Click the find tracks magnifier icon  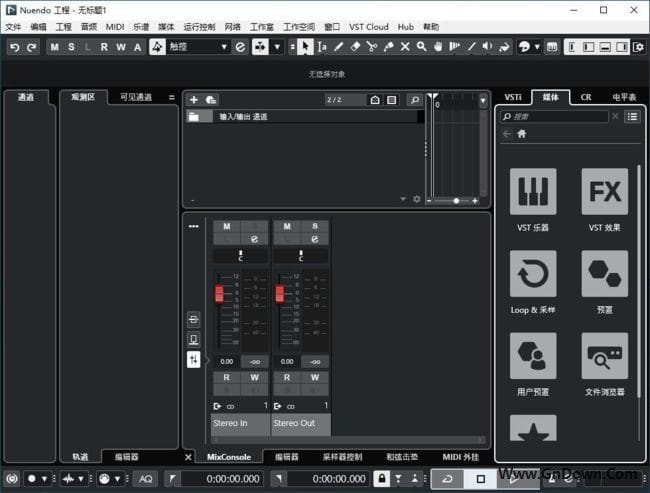[415, 100]
